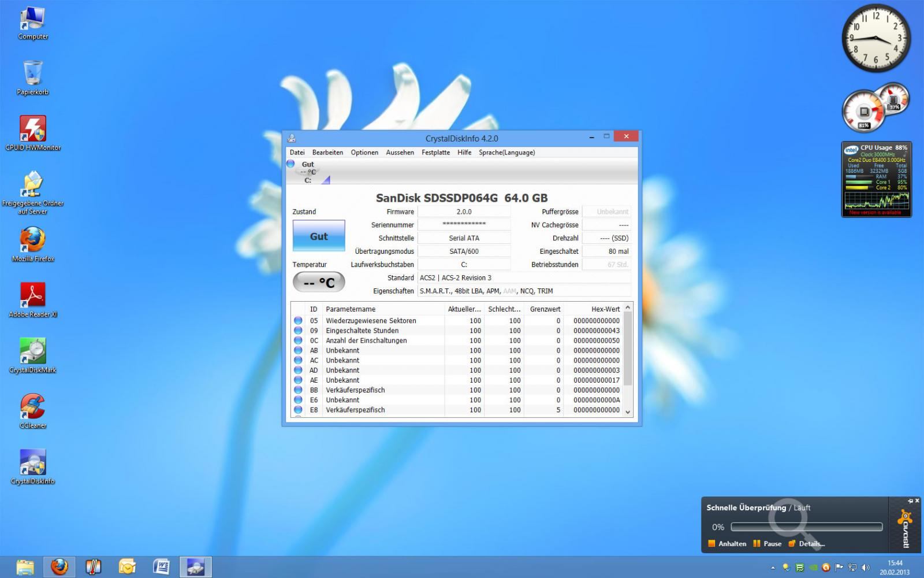This screenshot has width=924, height=578.
Task: Open the mail client taskbar icon
Action: [127, 567]
